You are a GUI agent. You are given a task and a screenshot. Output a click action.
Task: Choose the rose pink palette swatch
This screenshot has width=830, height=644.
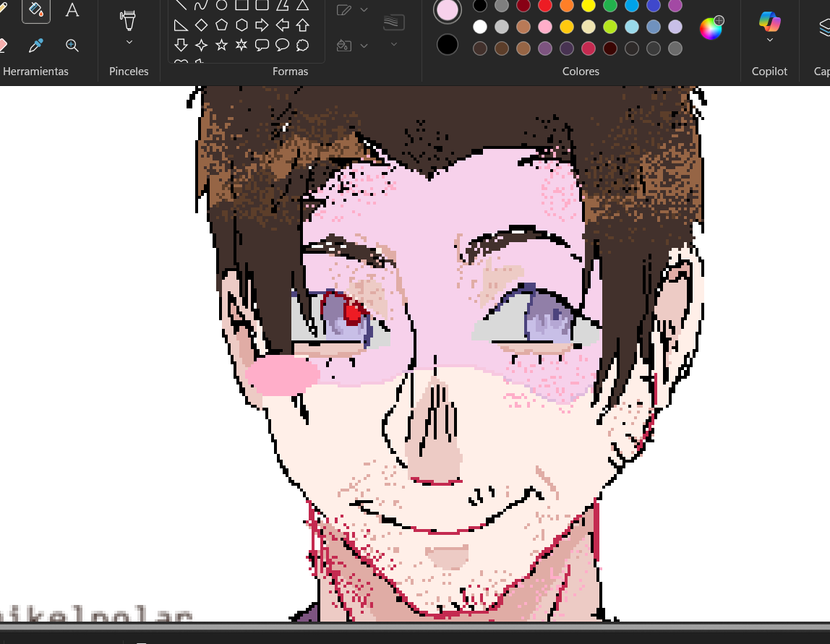[x=545, y=27]
